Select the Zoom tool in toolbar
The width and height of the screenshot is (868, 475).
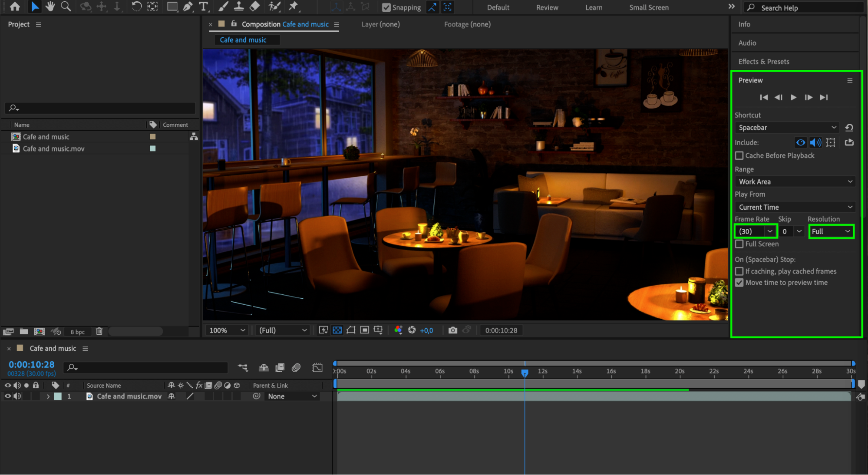click(66, 7)
